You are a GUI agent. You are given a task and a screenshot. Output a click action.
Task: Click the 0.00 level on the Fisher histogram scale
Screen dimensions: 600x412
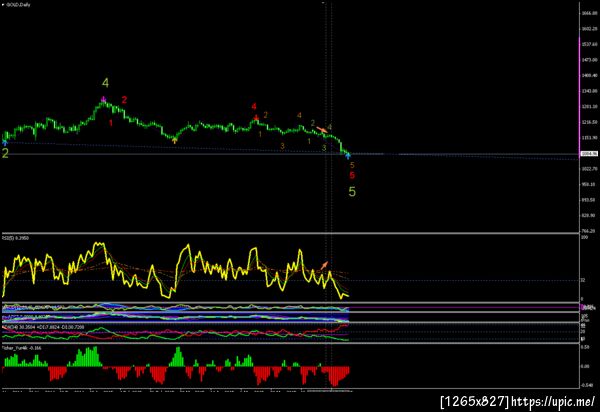pos(585,366)
